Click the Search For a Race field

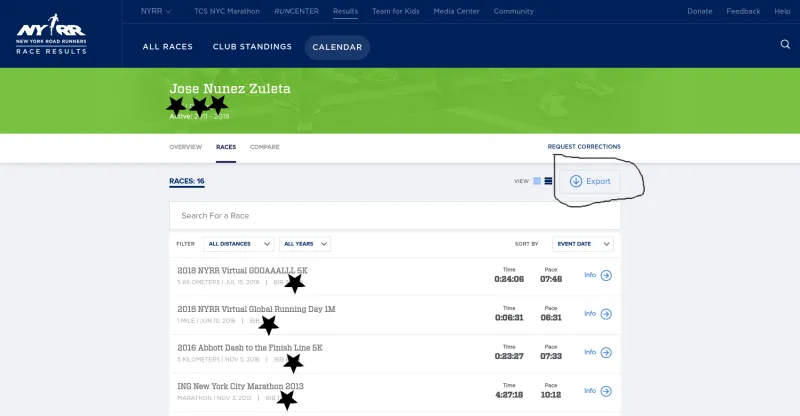(x=395, y=216)
